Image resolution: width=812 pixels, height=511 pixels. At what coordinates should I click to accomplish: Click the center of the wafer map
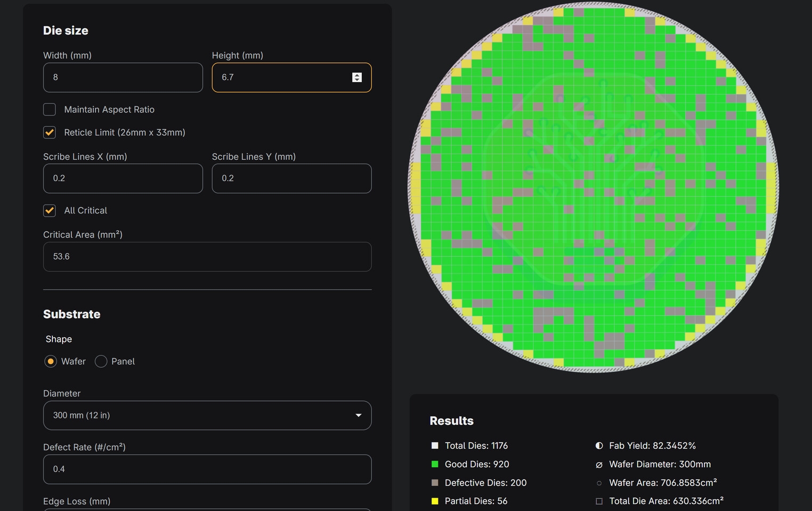coord(593,187)
